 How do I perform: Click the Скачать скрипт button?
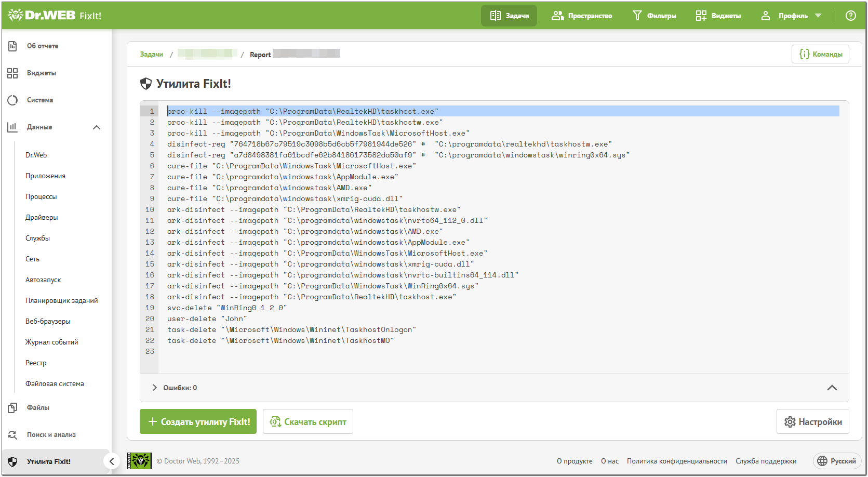click(x=308, y=421)
